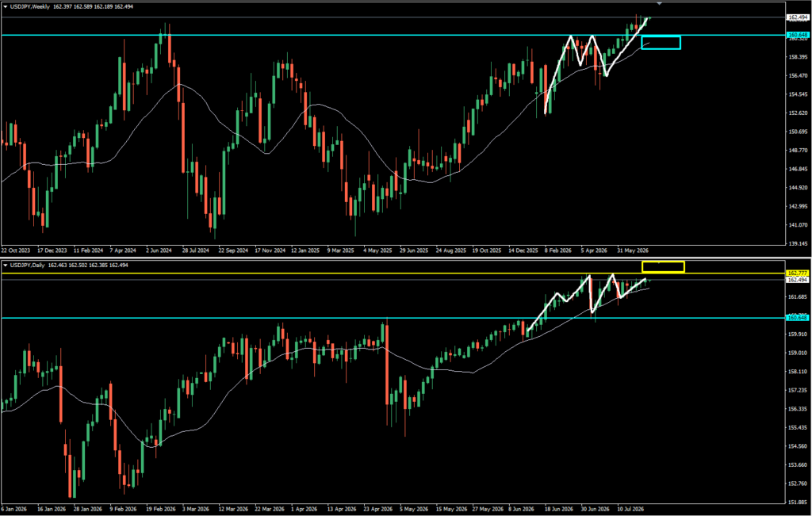This screenshot has height=516, width=812.
Task: Click the 31 May 2026 date label
Action: (633, 250)
